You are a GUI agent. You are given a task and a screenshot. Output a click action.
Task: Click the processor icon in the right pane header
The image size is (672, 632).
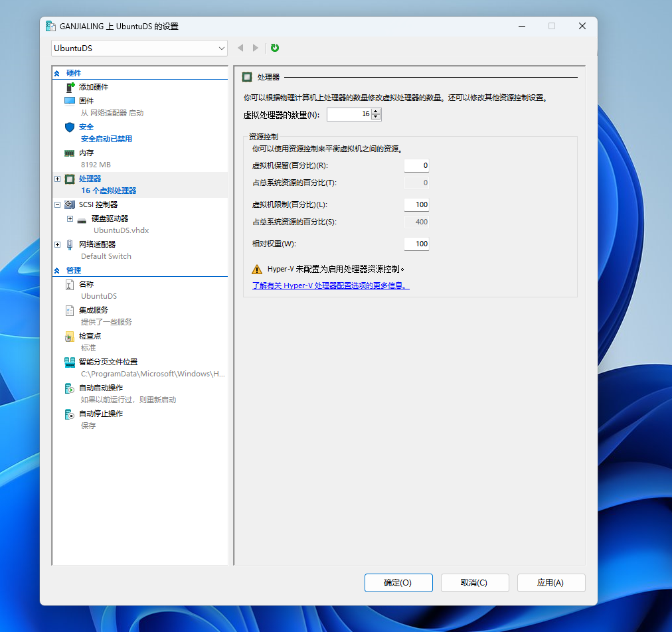click(247, 77)
